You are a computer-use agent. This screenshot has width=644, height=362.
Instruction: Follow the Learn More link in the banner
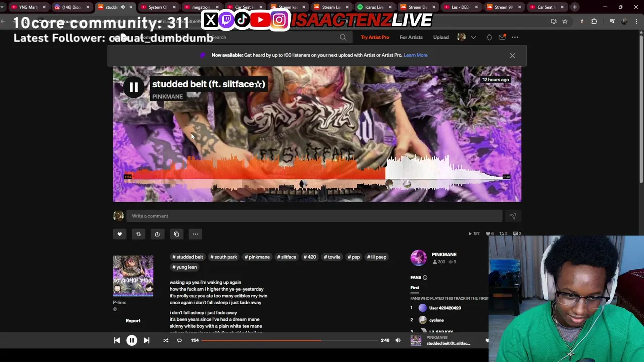416,55
